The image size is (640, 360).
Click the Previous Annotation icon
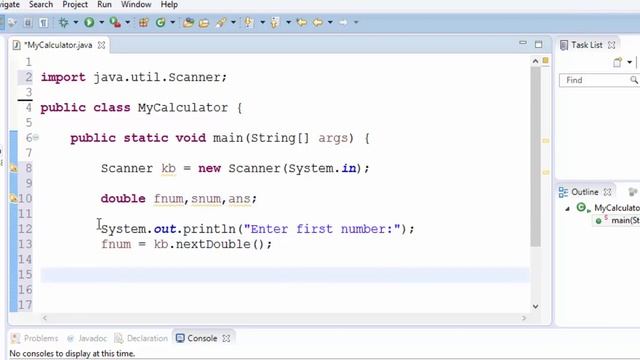coord(275,22)
